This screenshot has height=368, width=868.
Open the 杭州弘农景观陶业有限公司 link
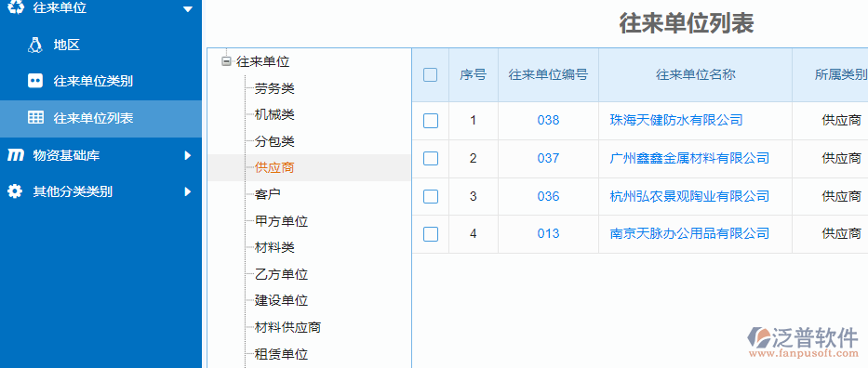click(x=689, y=196)
